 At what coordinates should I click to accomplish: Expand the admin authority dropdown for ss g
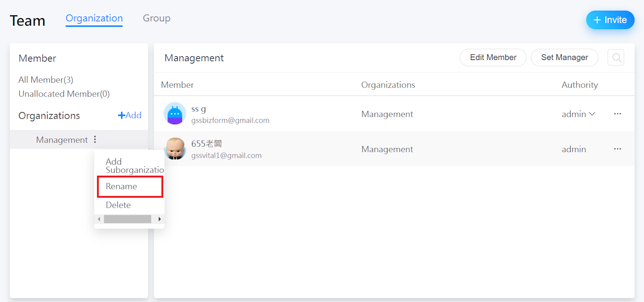coord(578,114)
